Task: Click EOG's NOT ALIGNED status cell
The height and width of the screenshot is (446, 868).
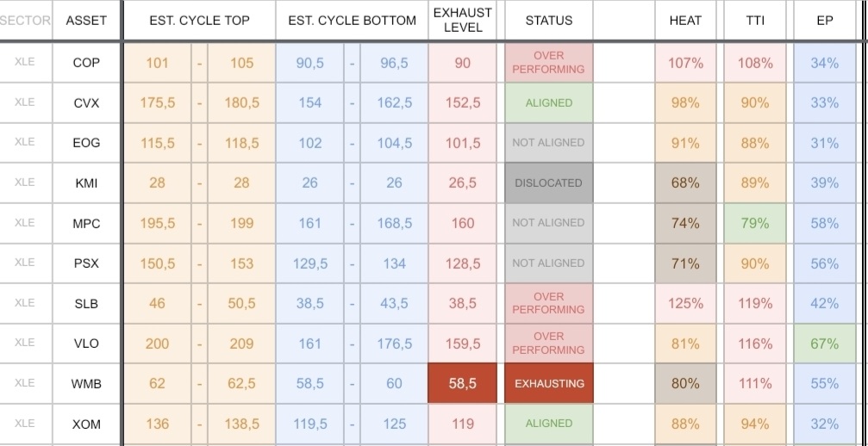Action: (x=548, y=143)
